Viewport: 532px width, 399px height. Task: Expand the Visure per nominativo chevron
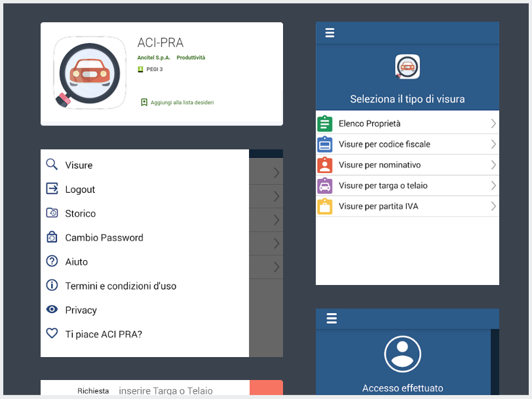click(493, 165)
